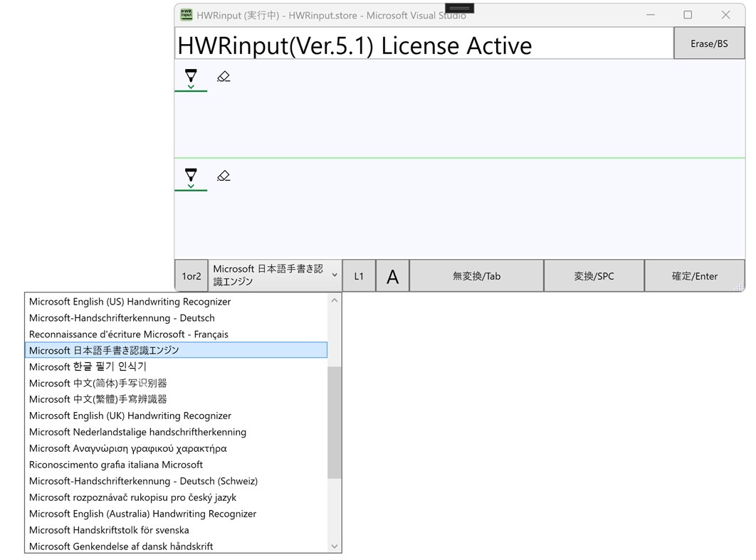Switch character recognition mode with the A toggle

coord(392,275)
